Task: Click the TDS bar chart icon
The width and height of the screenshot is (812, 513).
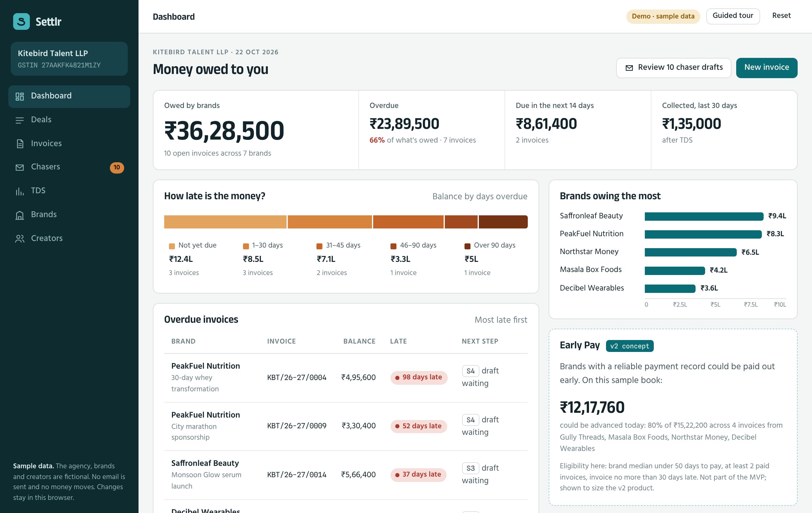Action: coord(20,191)
